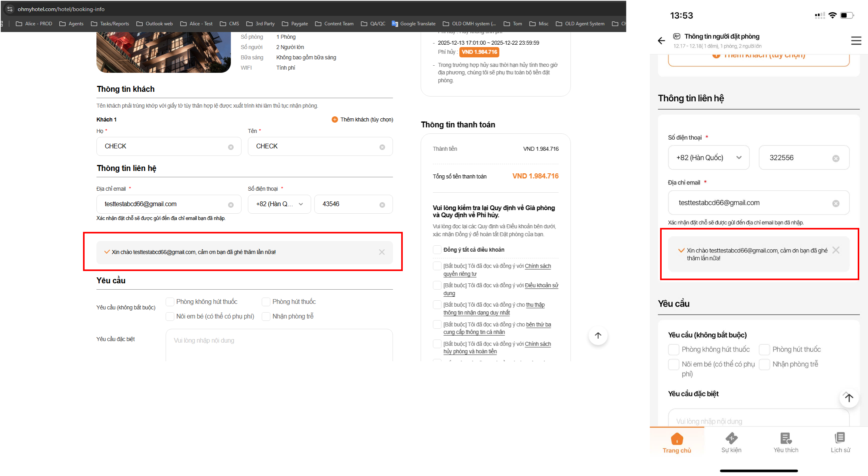Tick desktop Phòng không hút thuốc checkbox
The width and height of the screenshot is (868, 476).
click(170, 302)
